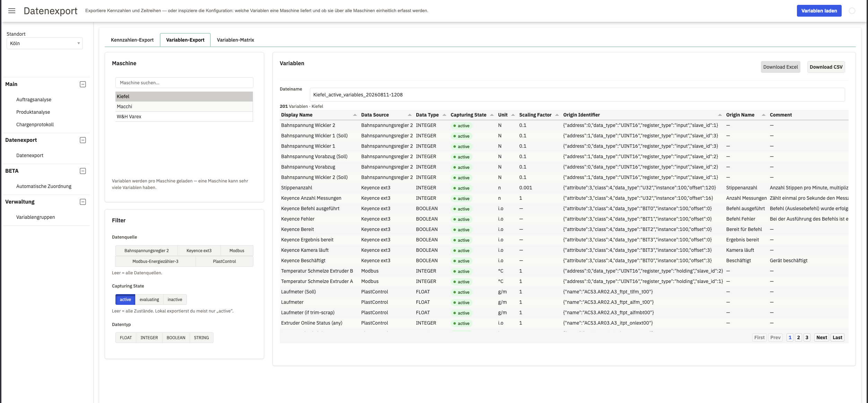
Task: Select Macchi machine in list
Action: 184,106
